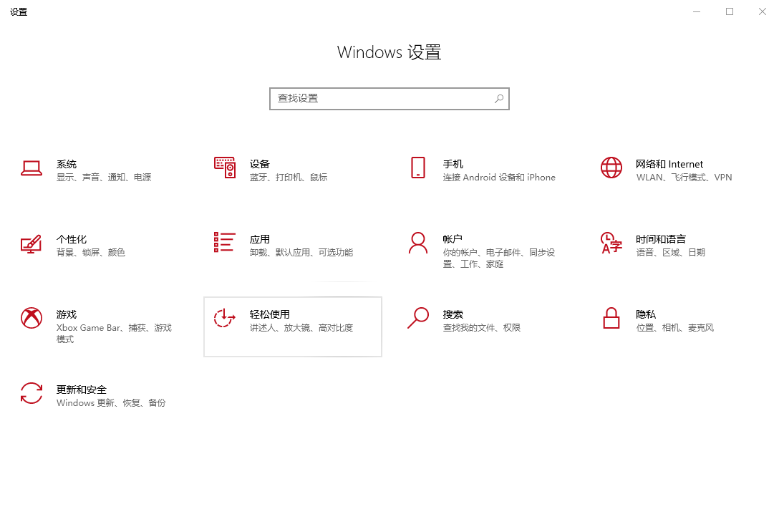Open the 系统 laptop icon
Viewport: 779px width, 532px height.
[32, 168]
